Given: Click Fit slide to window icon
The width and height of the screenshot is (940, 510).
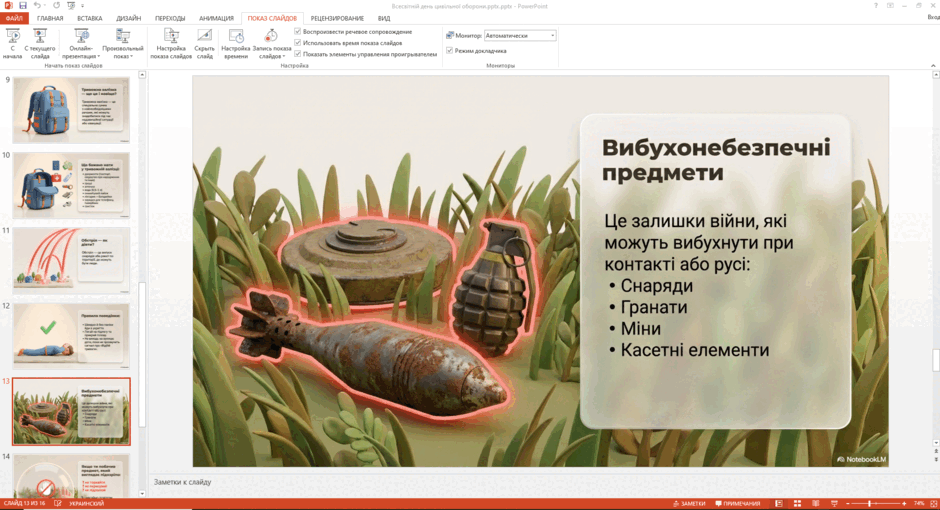Looking at the screenshot, I should 933,504.
